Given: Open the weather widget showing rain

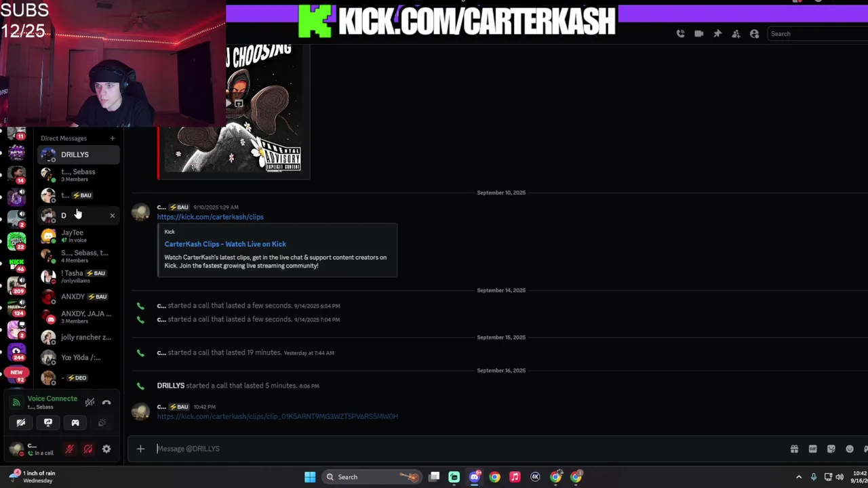Looking at the screenshot, I should click(x=33, y=476).
